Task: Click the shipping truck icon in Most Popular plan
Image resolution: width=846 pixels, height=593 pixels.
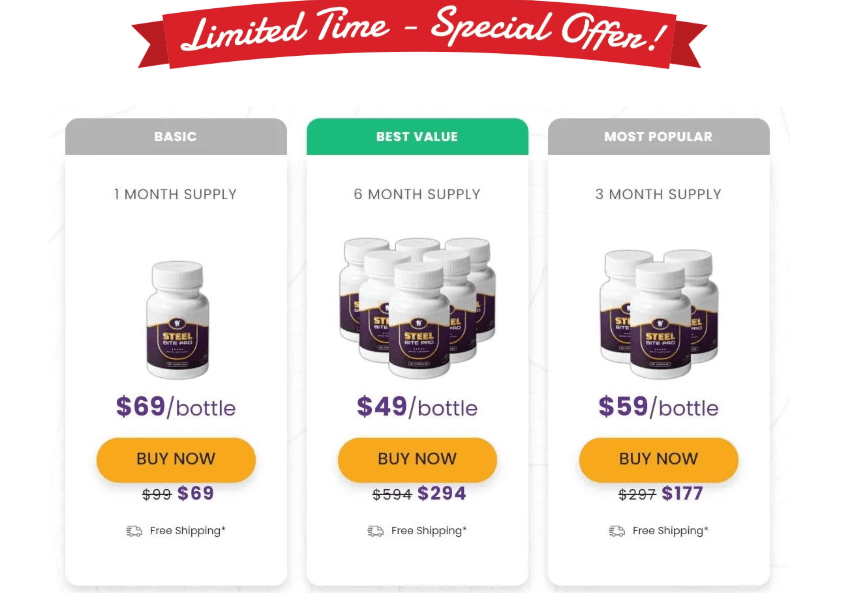Action: 617,531
